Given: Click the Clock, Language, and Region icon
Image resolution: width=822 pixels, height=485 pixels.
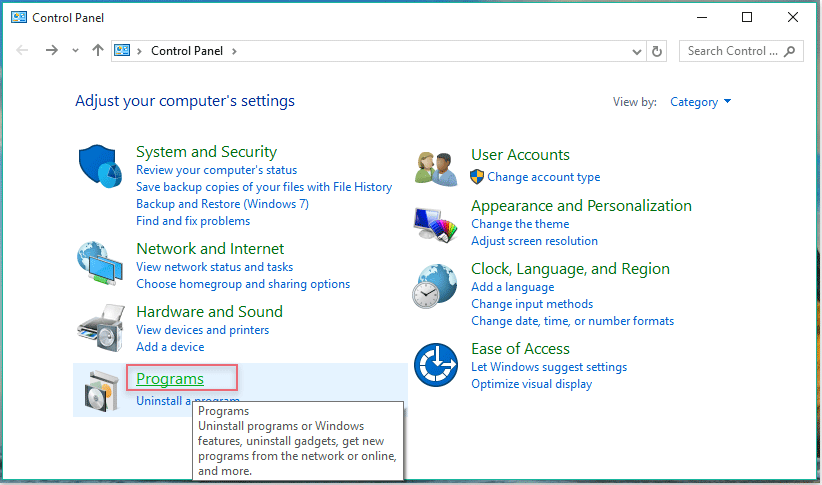Looking at the screenshot, I should point(436,287).
